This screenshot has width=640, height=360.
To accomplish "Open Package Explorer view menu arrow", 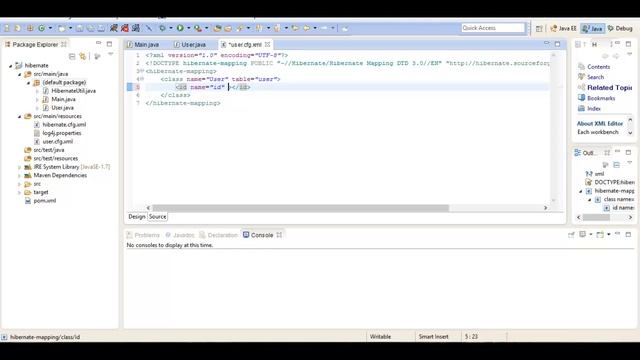I will coord(110,55).
